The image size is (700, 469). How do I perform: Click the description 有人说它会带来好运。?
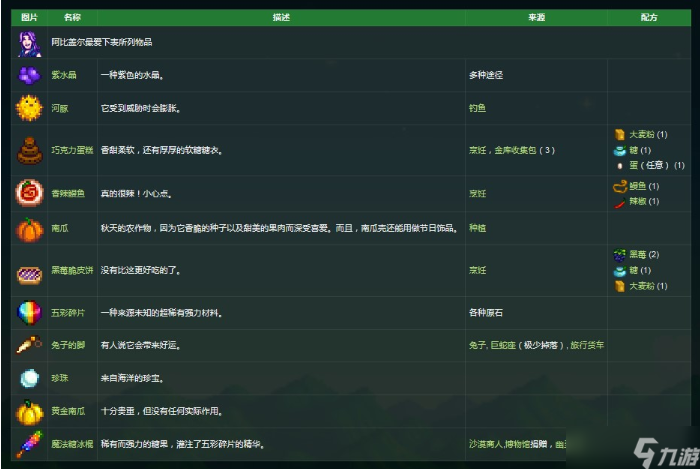click(x=141, y=345)
